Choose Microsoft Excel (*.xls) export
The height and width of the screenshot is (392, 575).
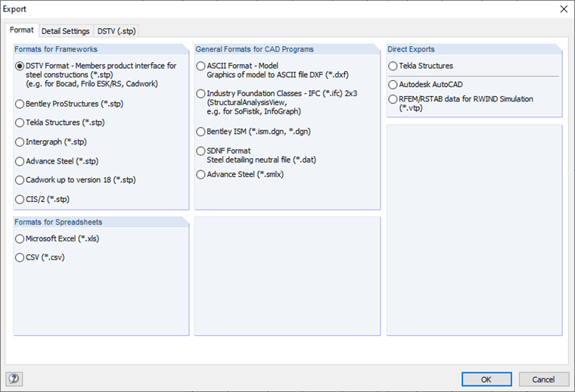tap(20, 238)
